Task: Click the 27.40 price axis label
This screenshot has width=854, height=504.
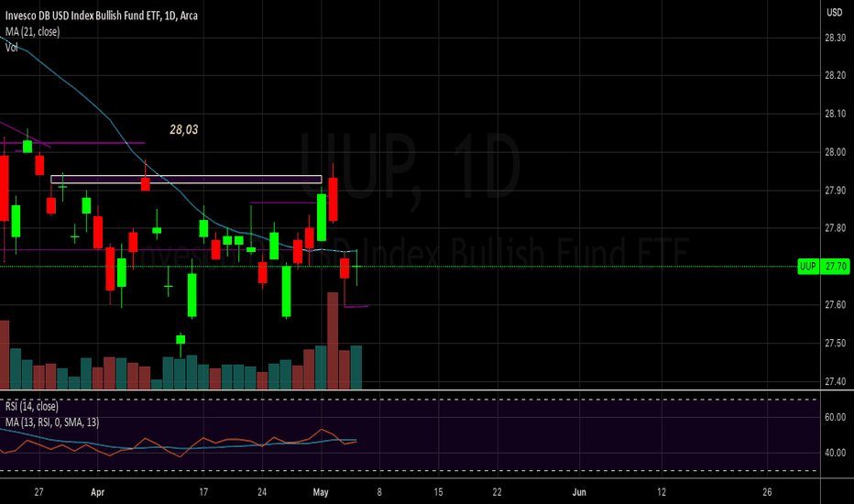Action: (x=835, y=381)
